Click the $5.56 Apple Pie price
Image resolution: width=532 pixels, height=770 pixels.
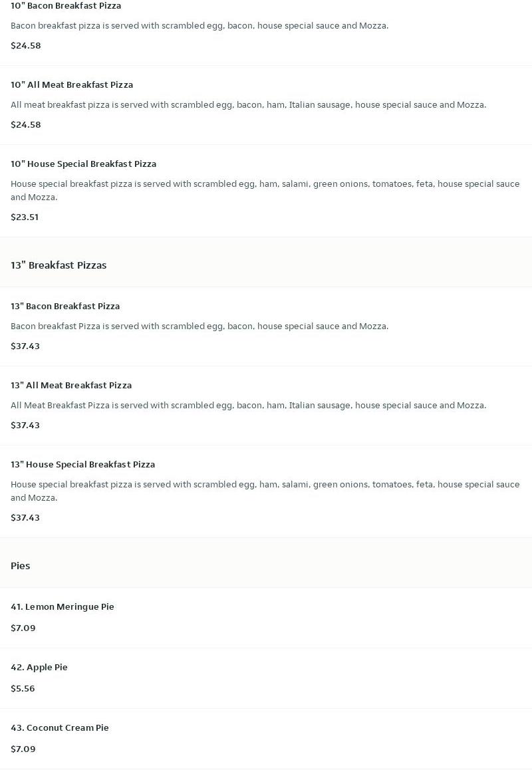pos(23,688)
